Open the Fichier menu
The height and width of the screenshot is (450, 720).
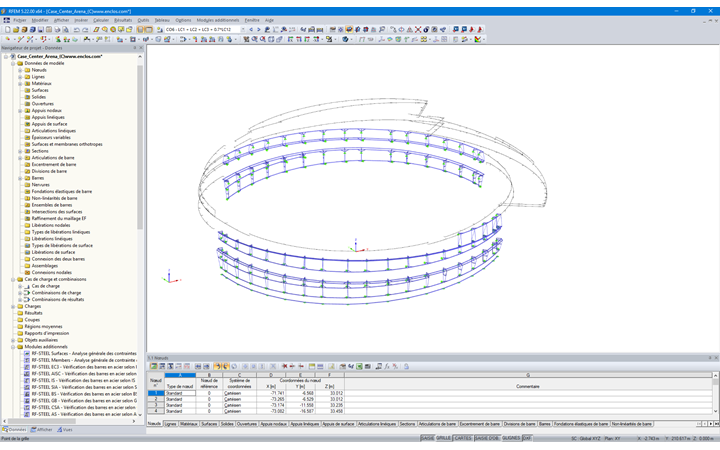(20, 20)
